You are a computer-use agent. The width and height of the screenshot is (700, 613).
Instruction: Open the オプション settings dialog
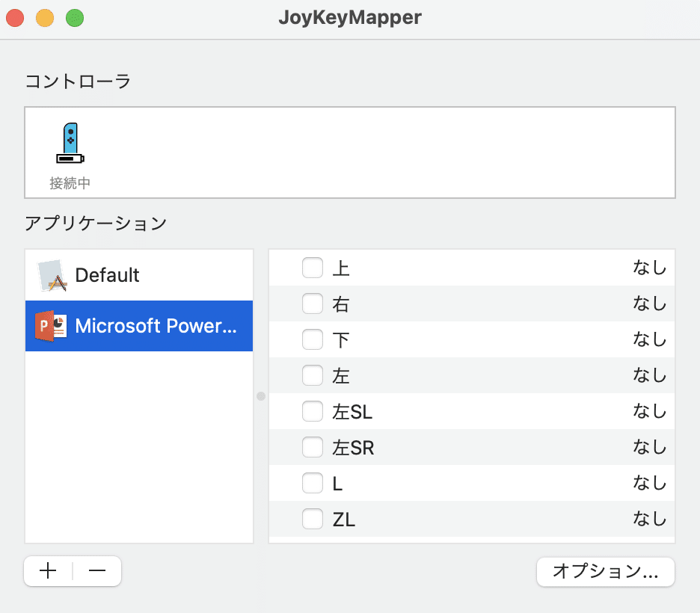click(605, 571)
